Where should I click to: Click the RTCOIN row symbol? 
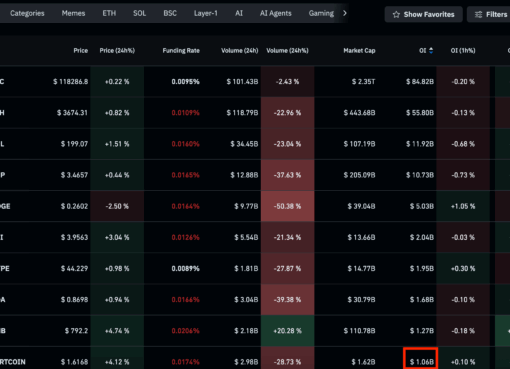(13, 362)
